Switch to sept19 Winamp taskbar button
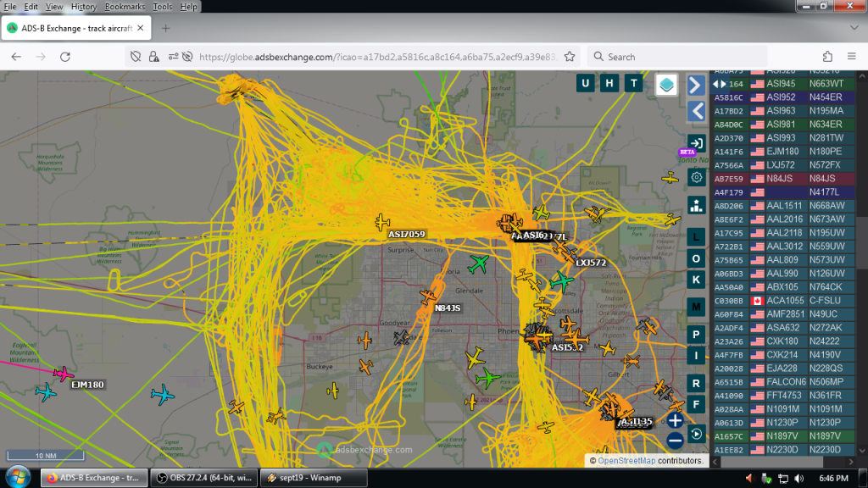The image size is (868, 488). pyautogui.click(x=314, y=478)
